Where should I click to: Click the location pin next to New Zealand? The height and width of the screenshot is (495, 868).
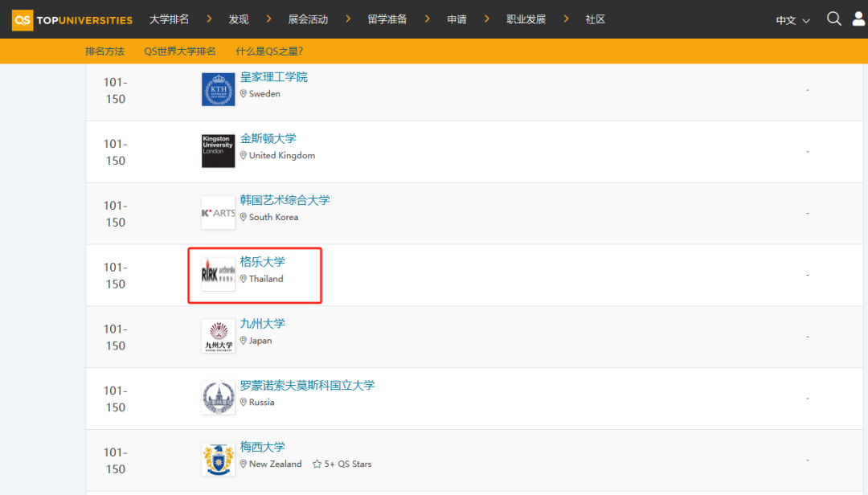(x=243, y=464)
